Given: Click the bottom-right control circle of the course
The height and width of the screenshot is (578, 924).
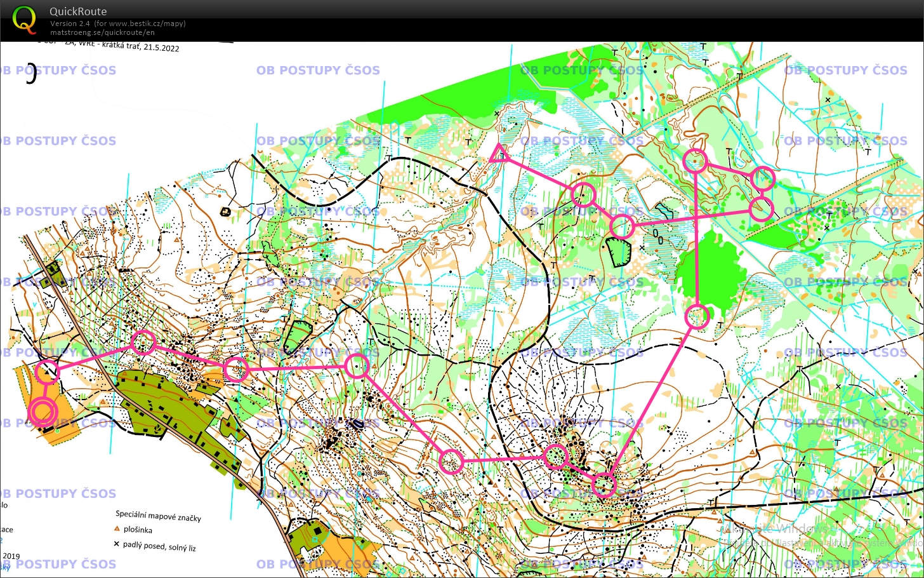Looking at the screenshot, I should 602,485.
